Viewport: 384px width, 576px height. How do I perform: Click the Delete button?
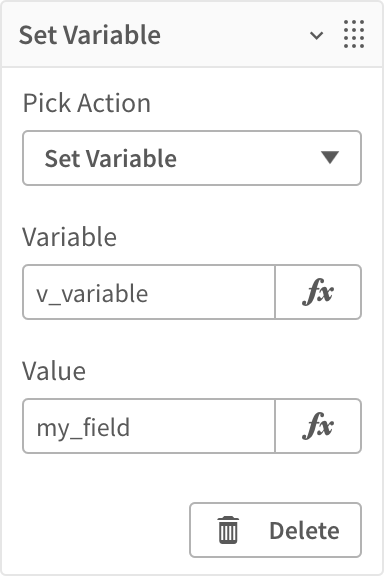coord(276,530)
